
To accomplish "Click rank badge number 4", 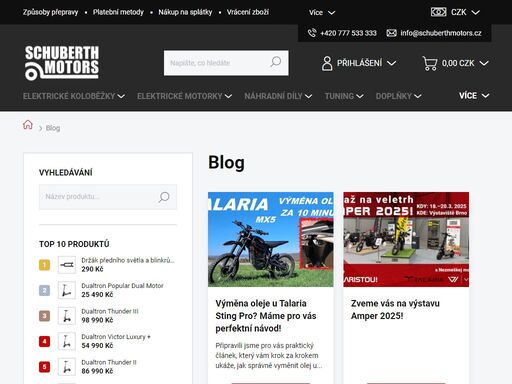I will coord(44,341).
